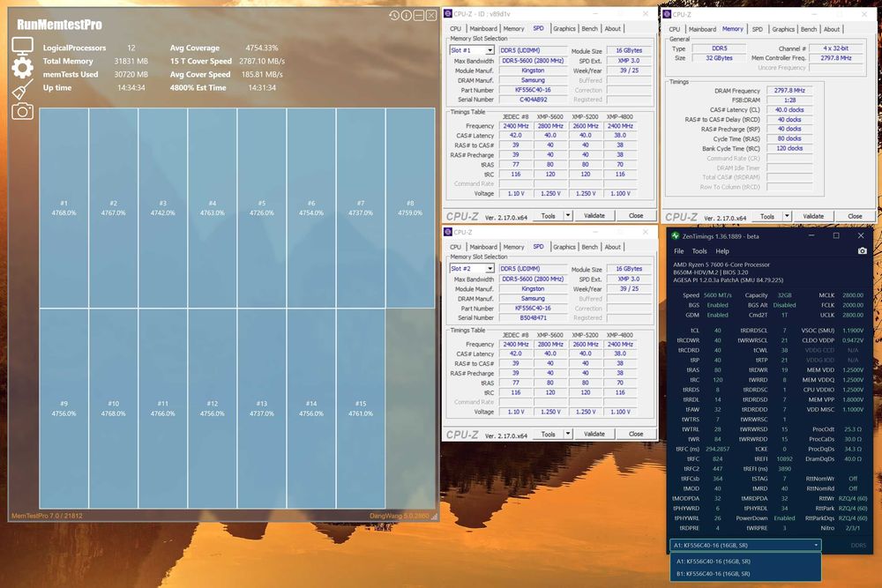This screenshot has height=588, width=882.
Task: Click Close button in CPU-Z Memory window
Action: pos(855,216)
